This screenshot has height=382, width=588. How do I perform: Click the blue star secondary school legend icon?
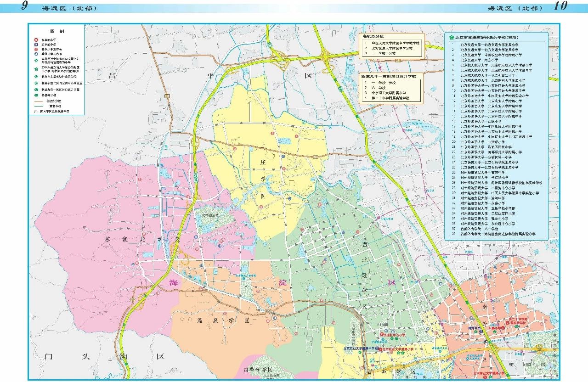tap(36, 45)
